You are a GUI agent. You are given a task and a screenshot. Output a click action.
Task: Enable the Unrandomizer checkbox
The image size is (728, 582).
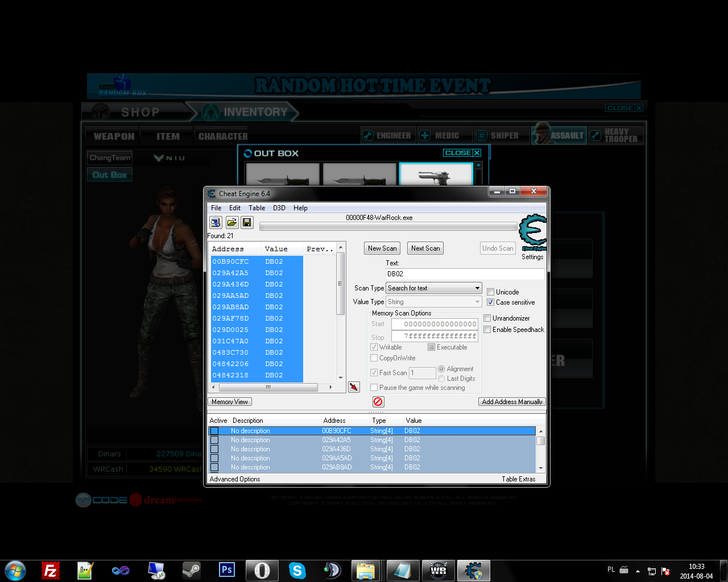487,318
